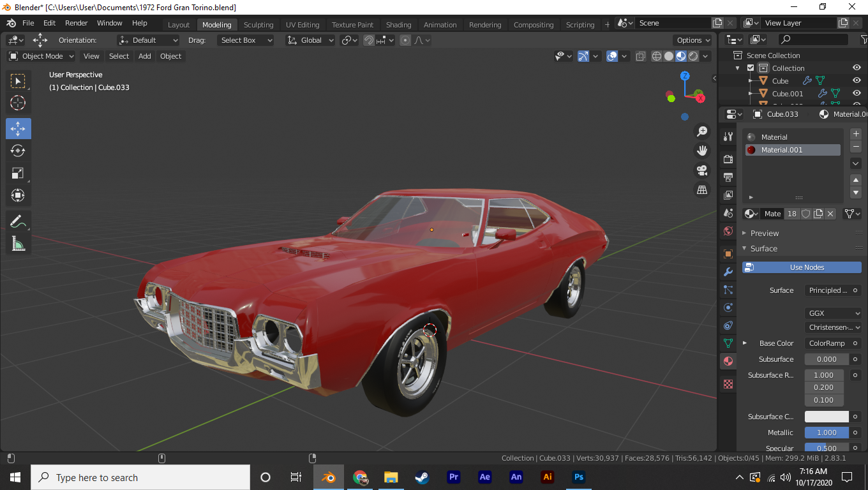Switch to the Sculpting workspace tab
The height and width of the screenshot is (490, 868).
[x=258, y=25]
